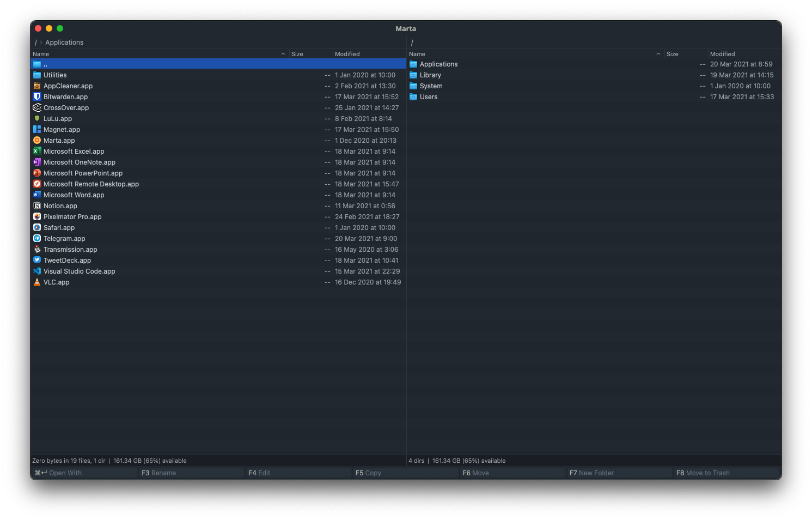
Task: Click the green zoom window button
Action: point(60,28)
